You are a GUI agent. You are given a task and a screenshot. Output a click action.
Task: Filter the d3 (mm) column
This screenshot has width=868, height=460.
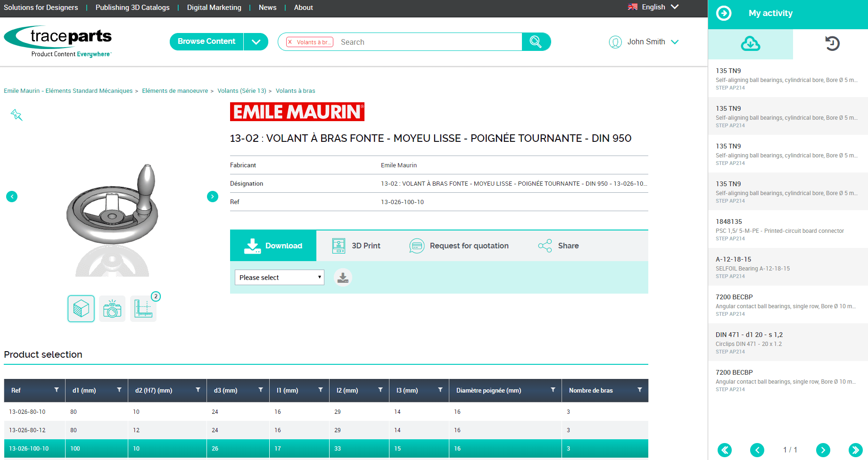coord(261,390)
